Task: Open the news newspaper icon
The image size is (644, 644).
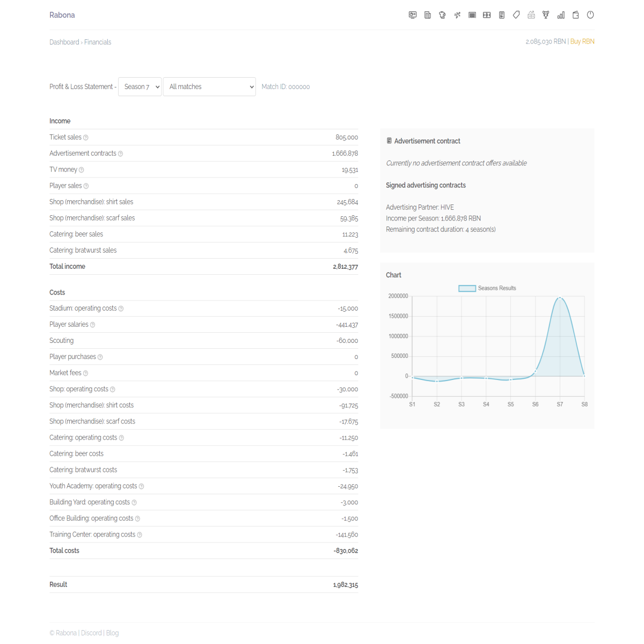Action: [x=428, y=15]
